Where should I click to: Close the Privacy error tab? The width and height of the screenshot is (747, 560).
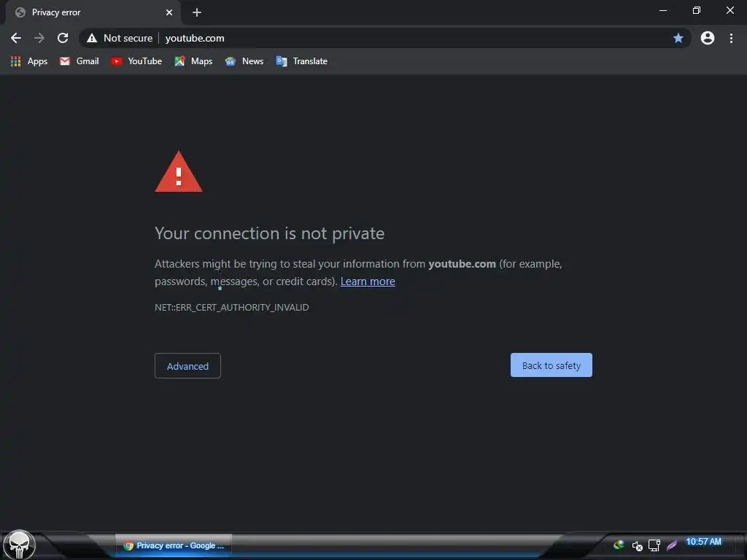coord(169,12)
